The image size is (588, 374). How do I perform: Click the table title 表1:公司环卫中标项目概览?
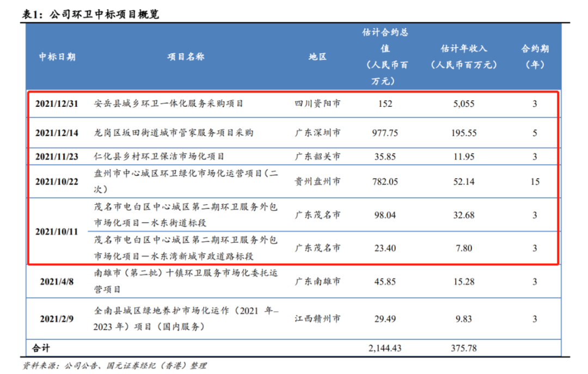90,14
